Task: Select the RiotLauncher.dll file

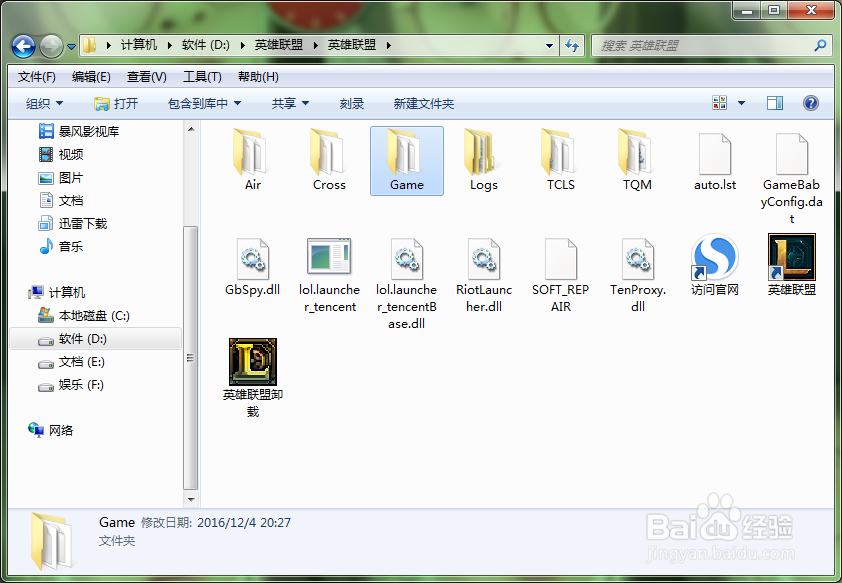Action: tap(483, 274)
